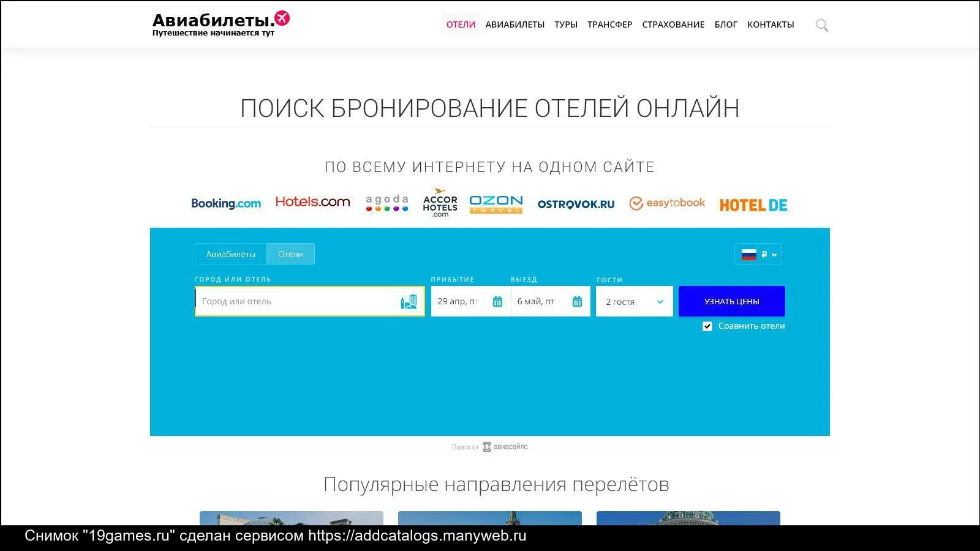Open the СТРАХОВАНИЕ menu item
The height and width of the screenshot is (551, 980).
tap(673, 24)
